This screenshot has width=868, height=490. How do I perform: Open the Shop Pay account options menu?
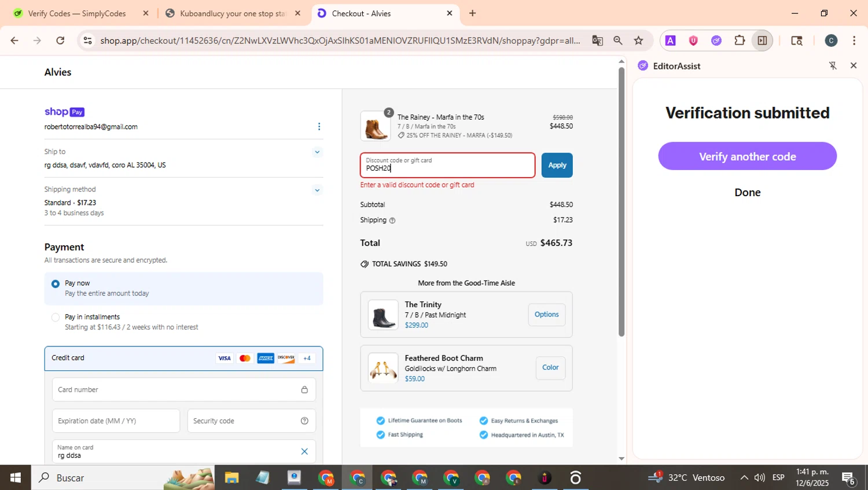pos(319,127)
